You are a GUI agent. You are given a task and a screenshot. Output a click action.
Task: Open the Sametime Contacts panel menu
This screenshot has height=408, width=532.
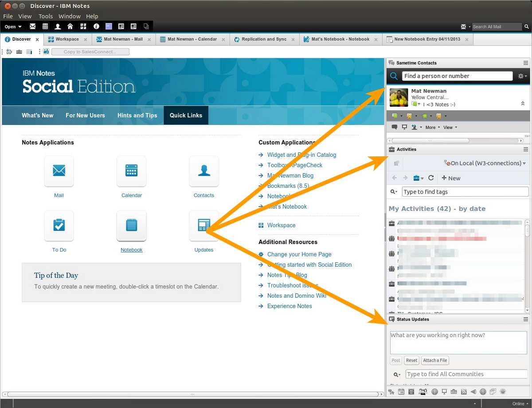coord(526,63)
